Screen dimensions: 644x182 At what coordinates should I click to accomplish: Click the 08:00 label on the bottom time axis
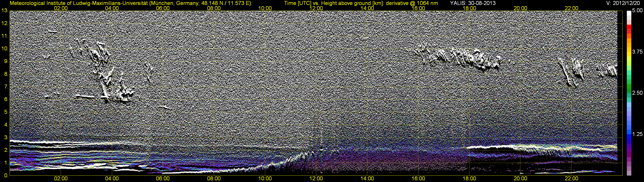[214, 179]
